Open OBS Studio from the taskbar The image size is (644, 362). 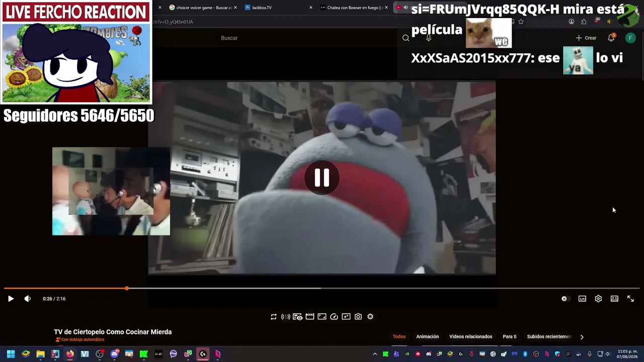tap(100, 354)
